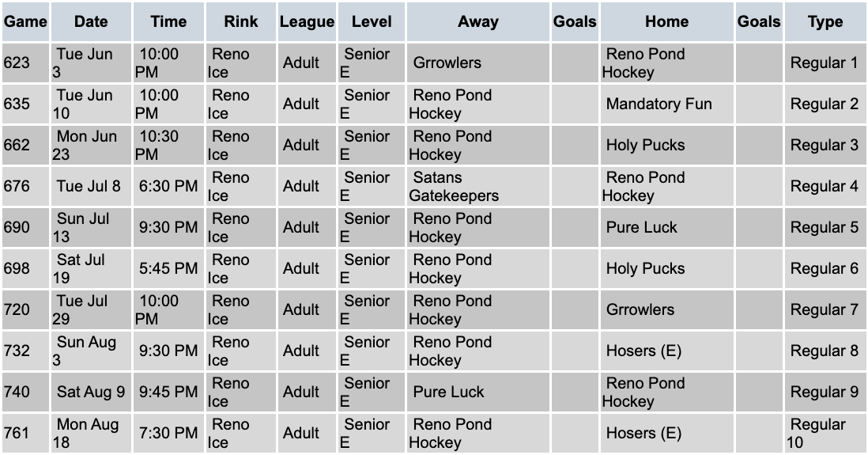Select game number 761
The height and width of the screenshot is (455, 868).
(17, 434)
